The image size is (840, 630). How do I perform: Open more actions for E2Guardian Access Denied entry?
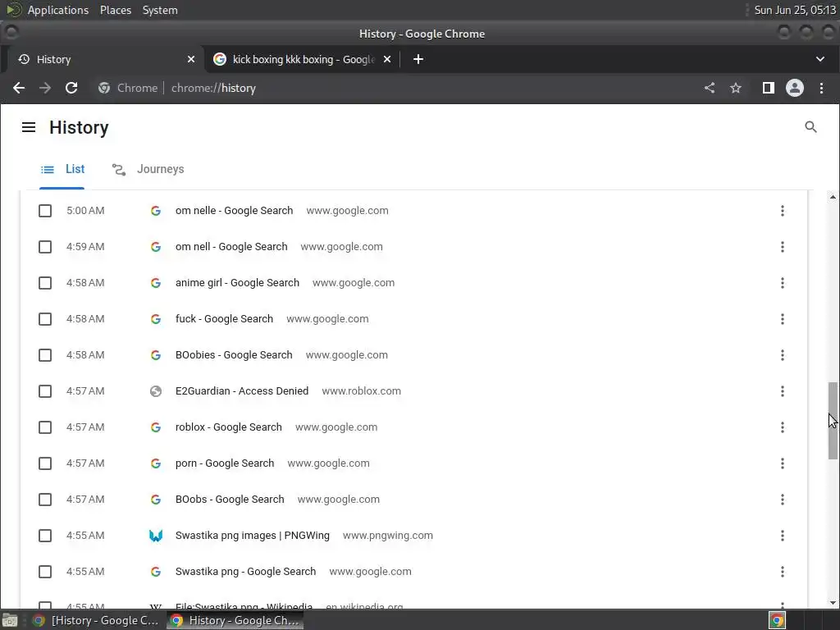click(782, 391)
